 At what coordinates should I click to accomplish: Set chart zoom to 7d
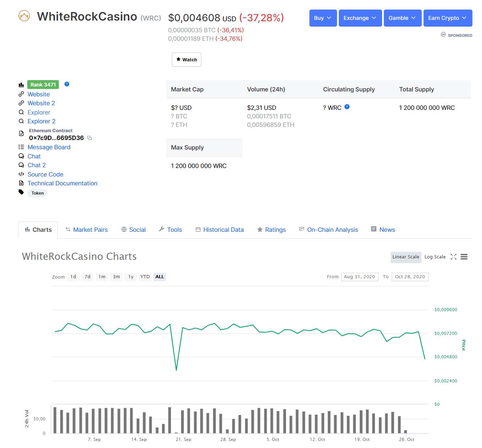coord(88,277)
